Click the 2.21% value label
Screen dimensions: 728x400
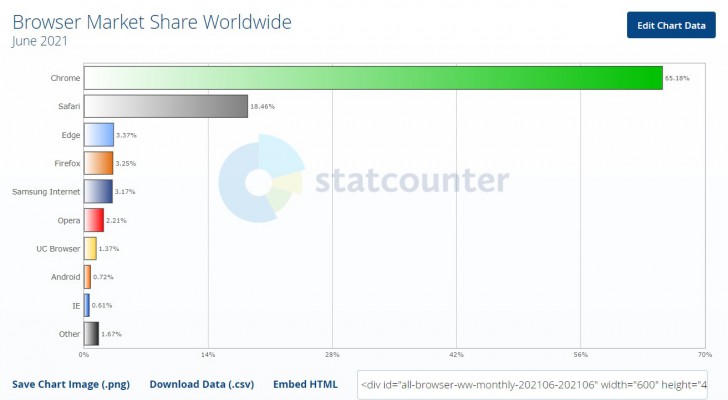point(116,220)
